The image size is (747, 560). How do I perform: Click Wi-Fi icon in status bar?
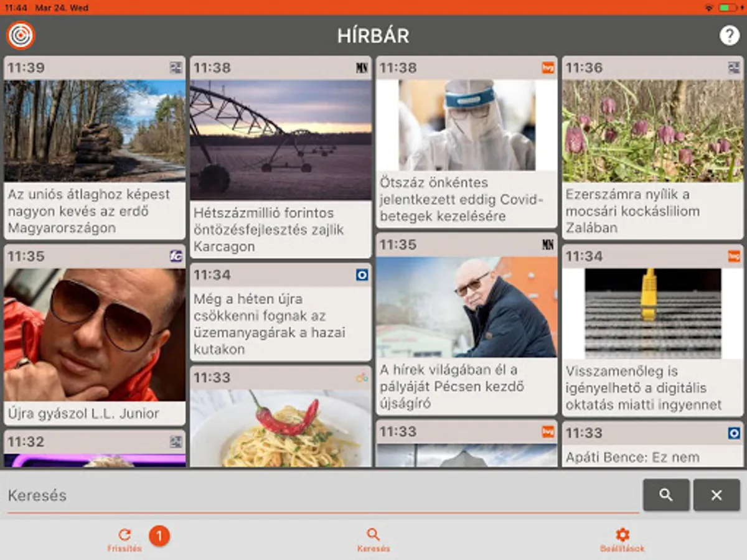click(709, 7)
